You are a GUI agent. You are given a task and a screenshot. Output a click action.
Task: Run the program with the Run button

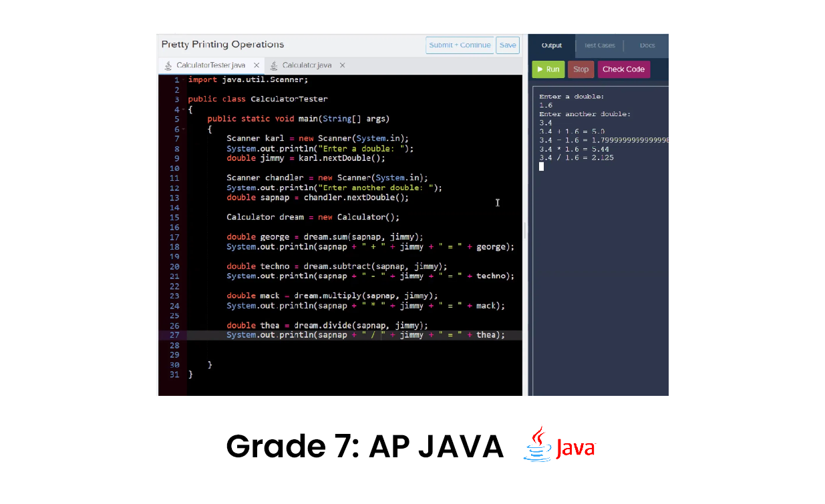pyautogui.click(x=548, y=69)
